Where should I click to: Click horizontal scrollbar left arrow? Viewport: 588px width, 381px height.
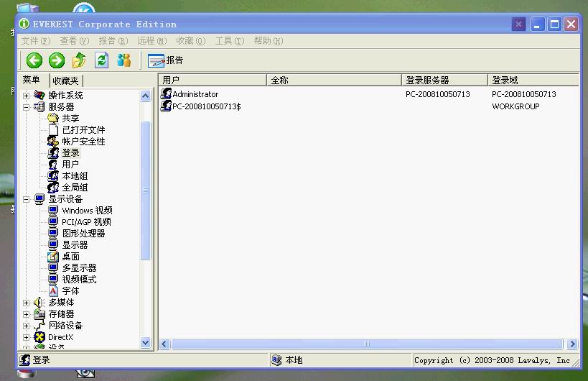[164, 344]
